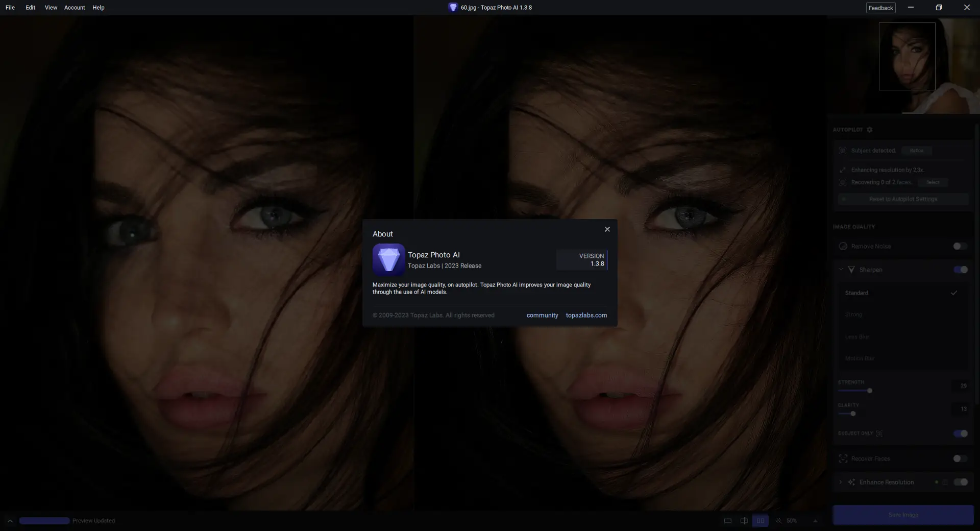The image size is (980, 531).
Task: Open the View menu
Action: (x=51, y=8)
